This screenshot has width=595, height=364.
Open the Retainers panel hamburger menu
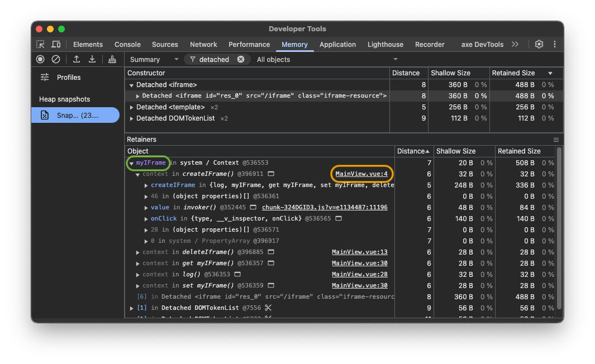pyautogui.click(x=556, y=140)
